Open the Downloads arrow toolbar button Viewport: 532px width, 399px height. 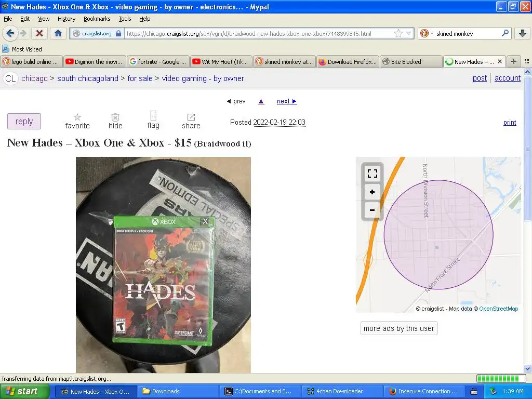(522, 33)
